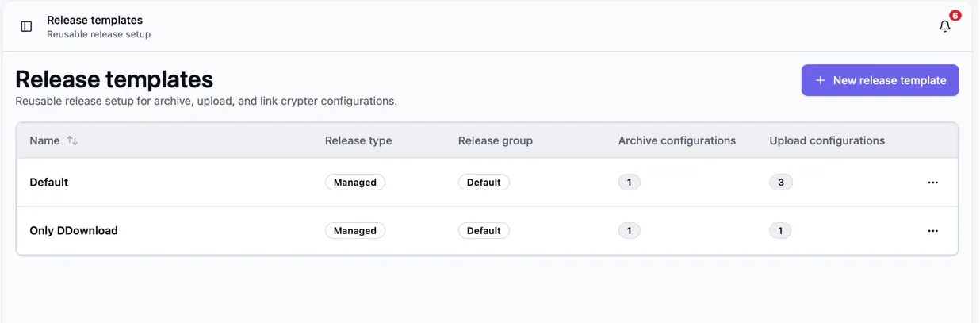Open the Default template row name

pyautogui.click(x=49, y=183)
